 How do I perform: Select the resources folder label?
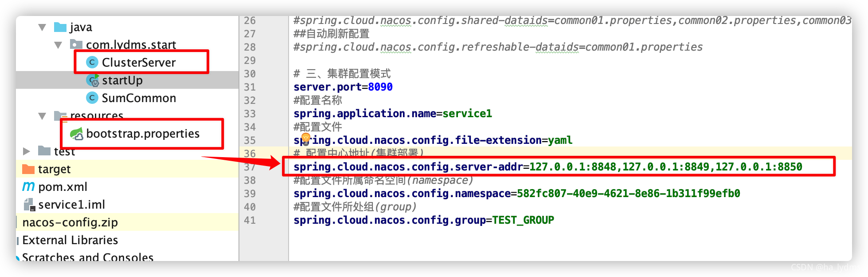click(97, 116)
